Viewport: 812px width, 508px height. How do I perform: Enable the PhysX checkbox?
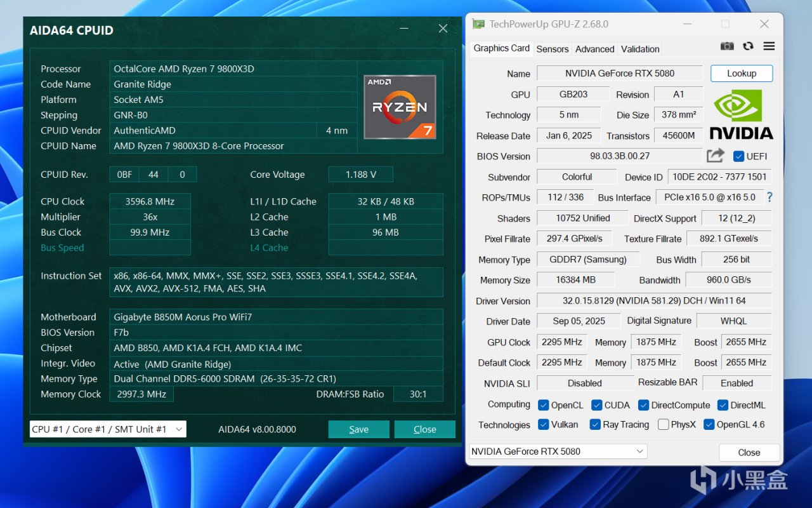(663, 424)
